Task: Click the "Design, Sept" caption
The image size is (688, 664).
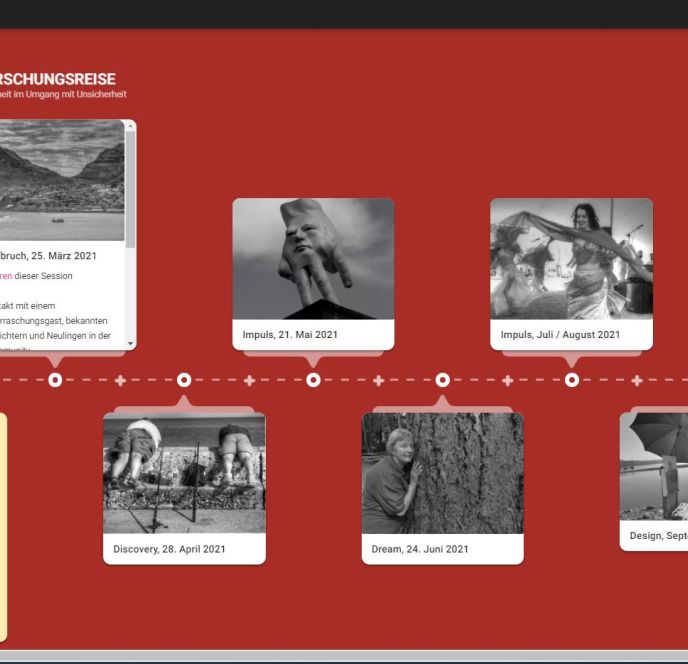Action: point(659,535)
